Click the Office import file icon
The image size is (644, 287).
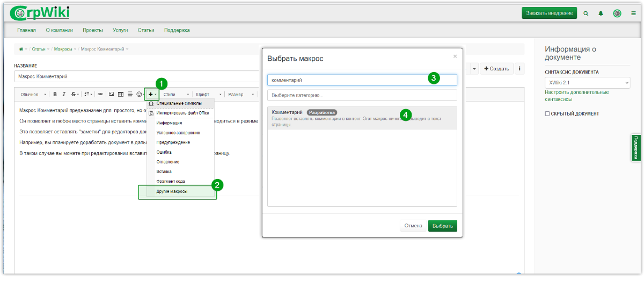pos(151,113)
